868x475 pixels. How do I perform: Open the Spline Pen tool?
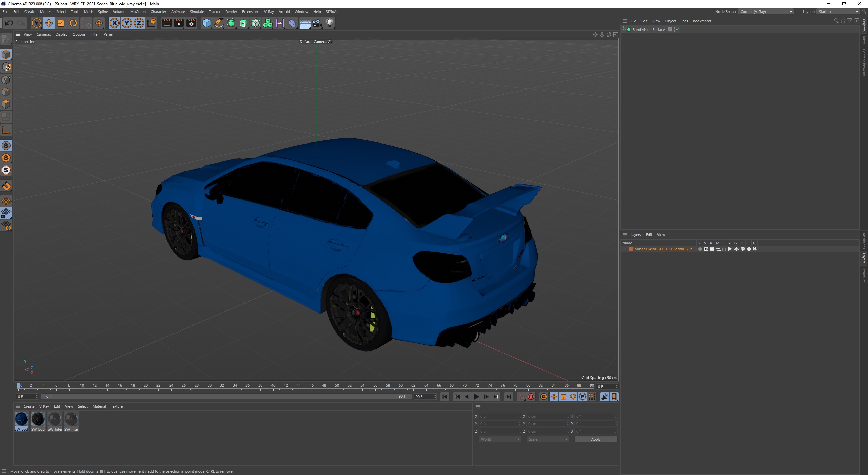click(219, 23)
